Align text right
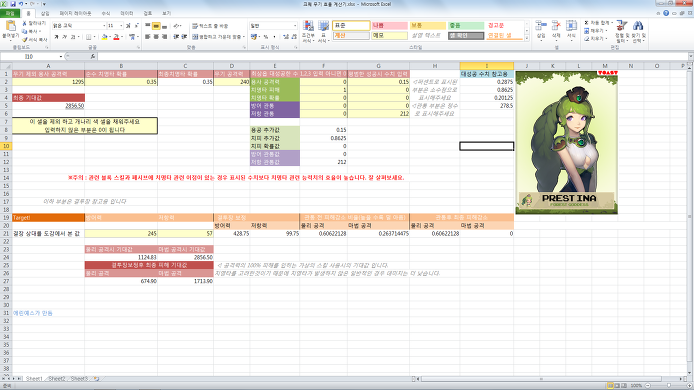Image resolution: width=694 pixels, height=390 pixels. coord(164,37)
